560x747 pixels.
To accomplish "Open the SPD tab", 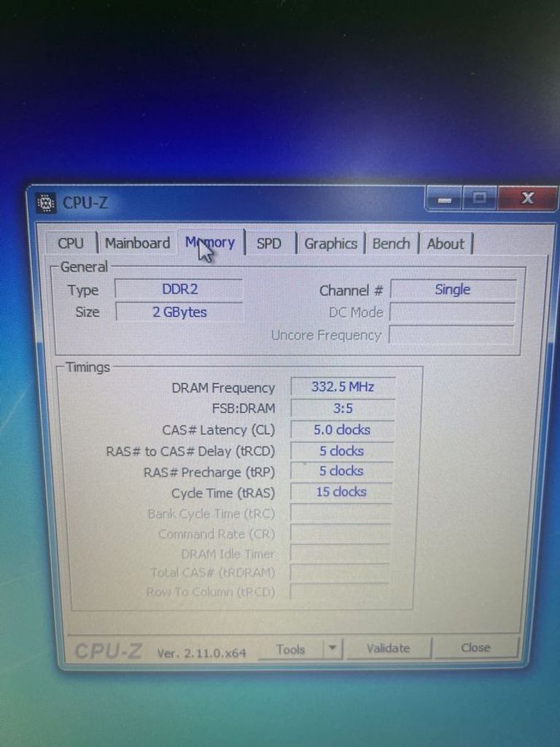I will 269,244.
